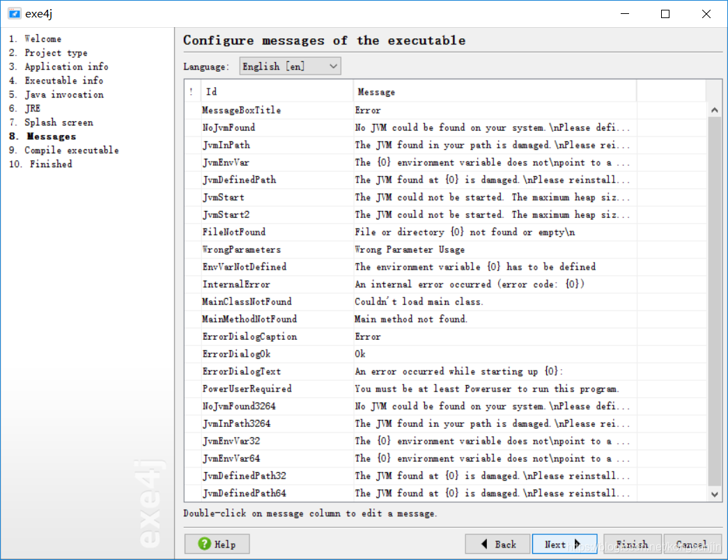This screenshot has width=728, height=560.
Task: Select the MessageBoxTitle row
Action: pyautogui.click(x=446, y=111)
